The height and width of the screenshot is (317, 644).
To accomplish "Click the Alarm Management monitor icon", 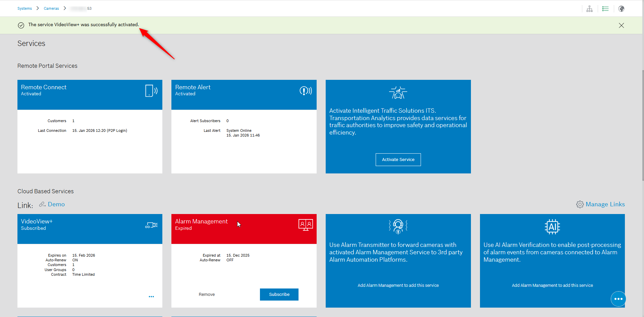I will coord(306,225).
